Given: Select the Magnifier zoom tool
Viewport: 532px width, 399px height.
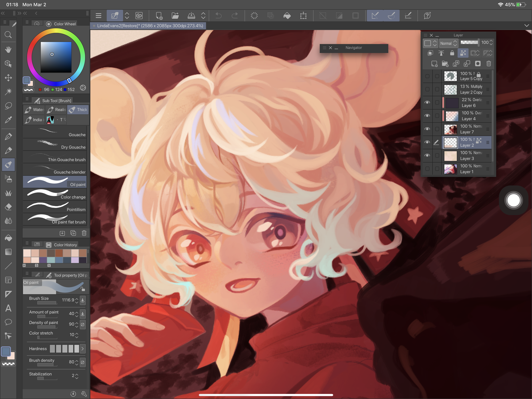Looking at the screenshot, I should point(8,35).
